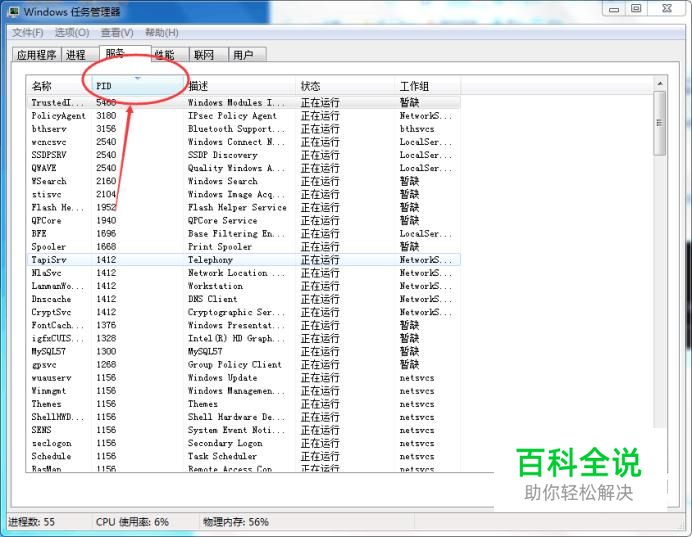
Task: Select the Themes service name
Action: (46, 404)
